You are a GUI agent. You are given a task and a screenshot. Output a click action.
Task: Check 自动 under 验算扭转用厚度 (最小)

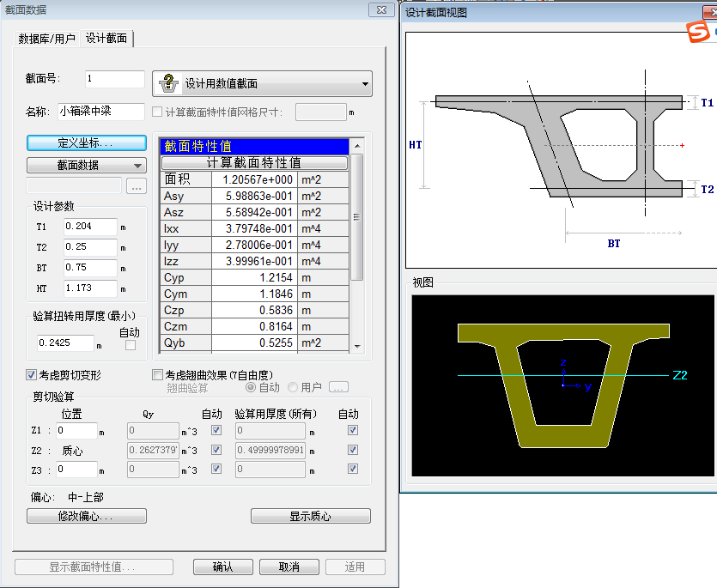pos(131,345)
